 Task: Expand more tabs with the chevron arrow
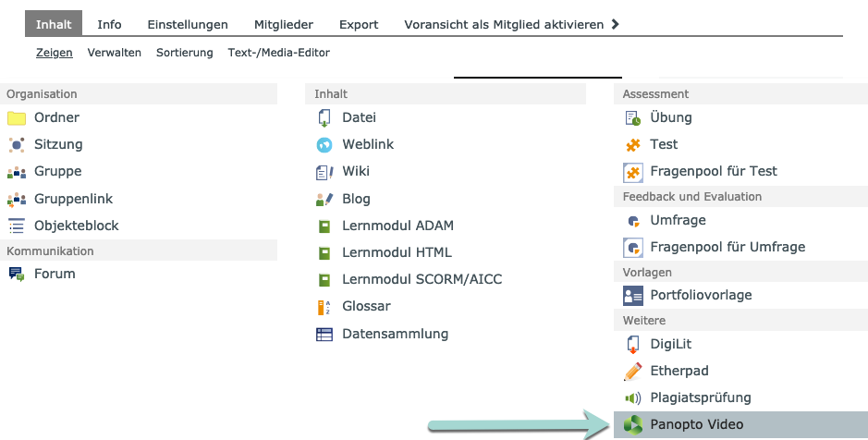pos(616,24)
